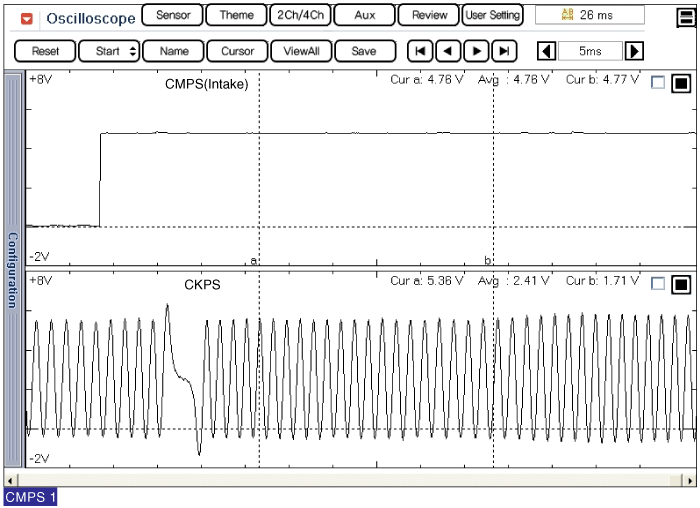This screenshot has height=508, width=700.
Task: Increase time base with right arrow
Action: [634, 51]
